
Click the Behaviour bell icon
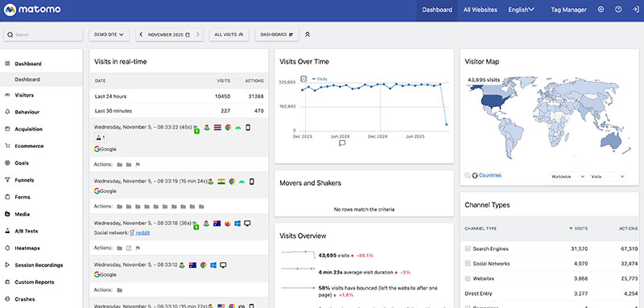(x=7, y=112)
